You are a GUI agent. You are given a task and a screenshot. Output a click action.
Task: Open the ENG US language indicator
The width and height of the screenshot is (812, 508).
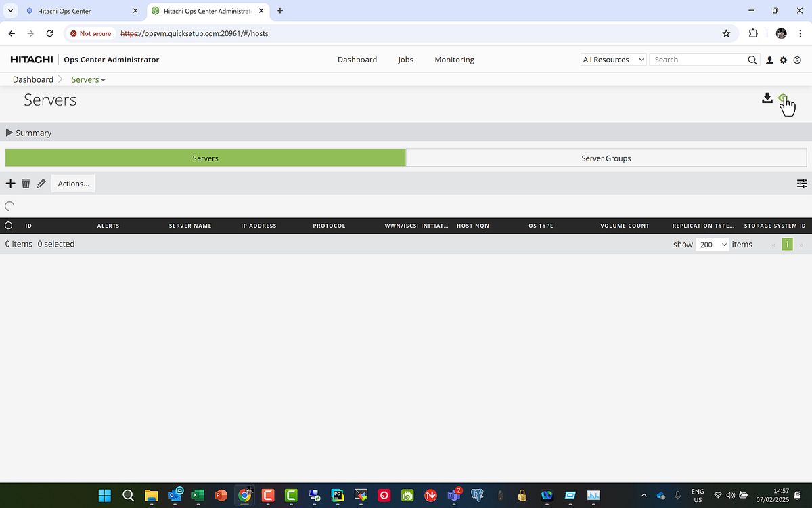coord(698,496)
